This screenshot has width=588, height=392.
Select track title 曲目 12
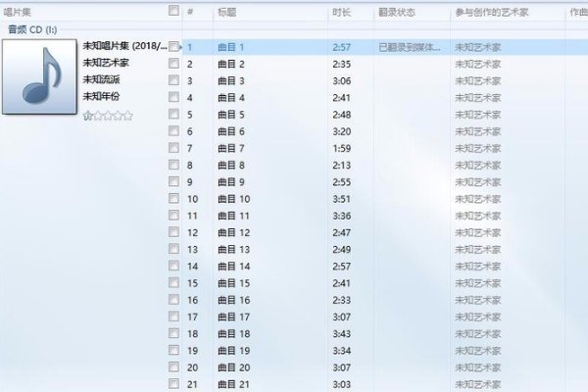pos(234,233)
